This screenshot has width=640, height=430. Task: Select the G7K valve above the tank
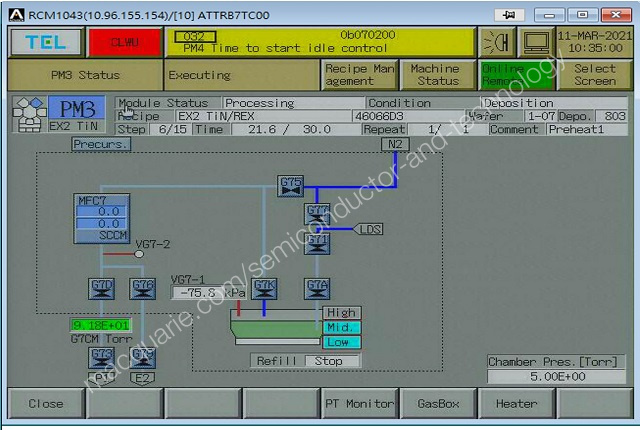coord(264,289)
